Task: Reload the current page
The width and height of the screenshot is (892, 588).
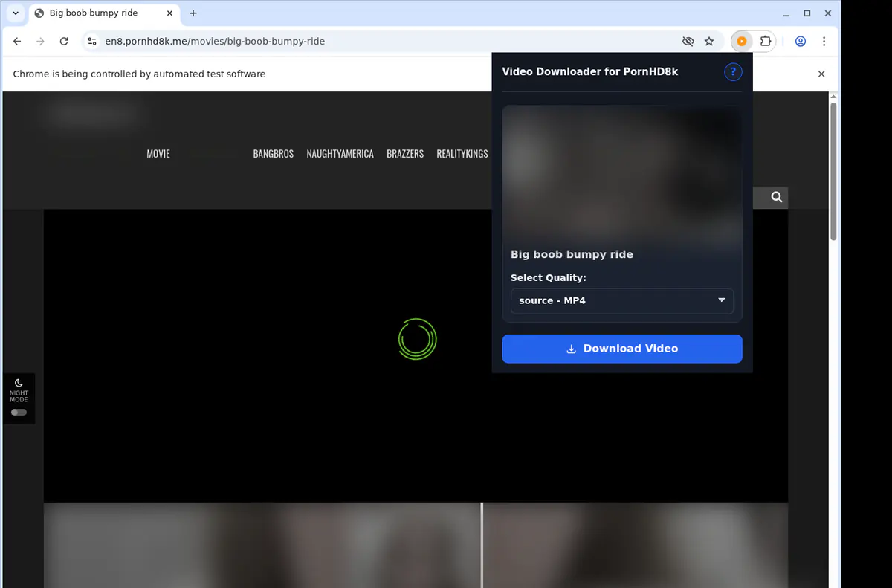Action: 64,42
